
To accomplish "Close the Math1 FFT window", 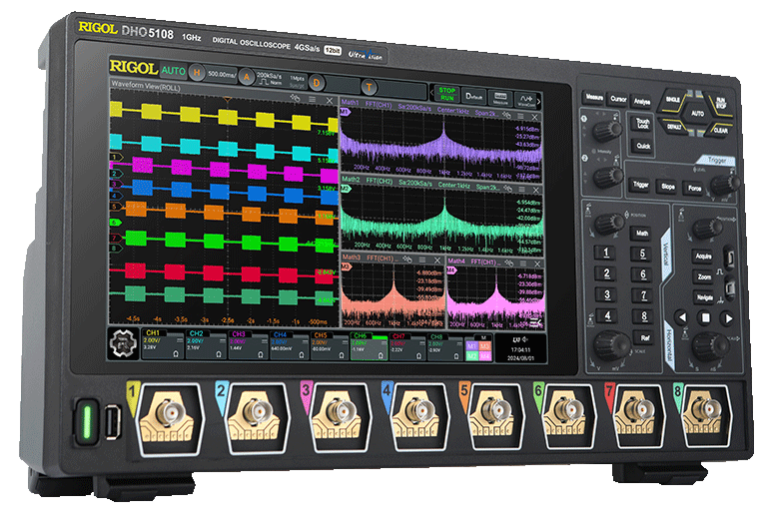I will click(534, 118).
